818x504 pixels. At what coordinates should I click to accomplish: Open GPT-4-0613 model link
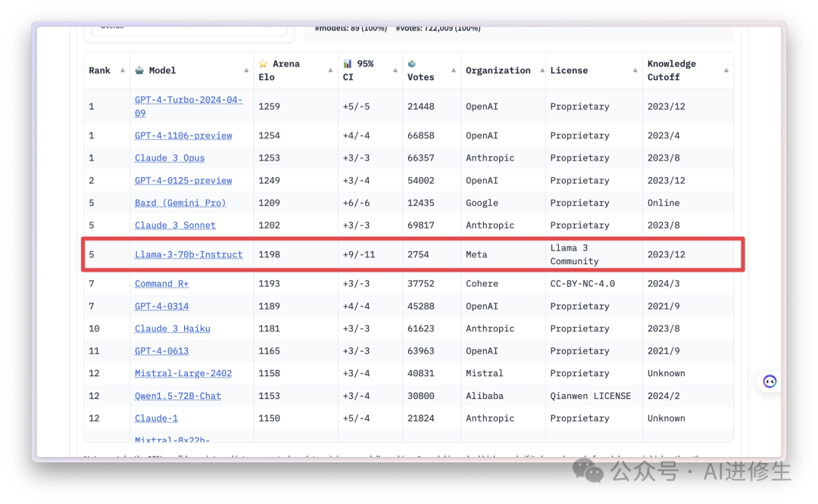coord(162,351)
